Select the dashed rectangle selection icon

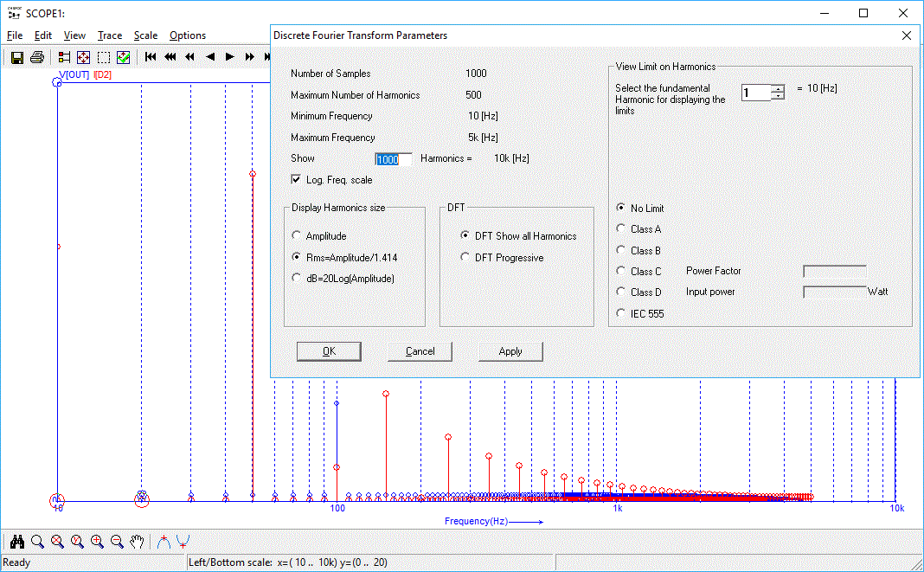point(104,57)
